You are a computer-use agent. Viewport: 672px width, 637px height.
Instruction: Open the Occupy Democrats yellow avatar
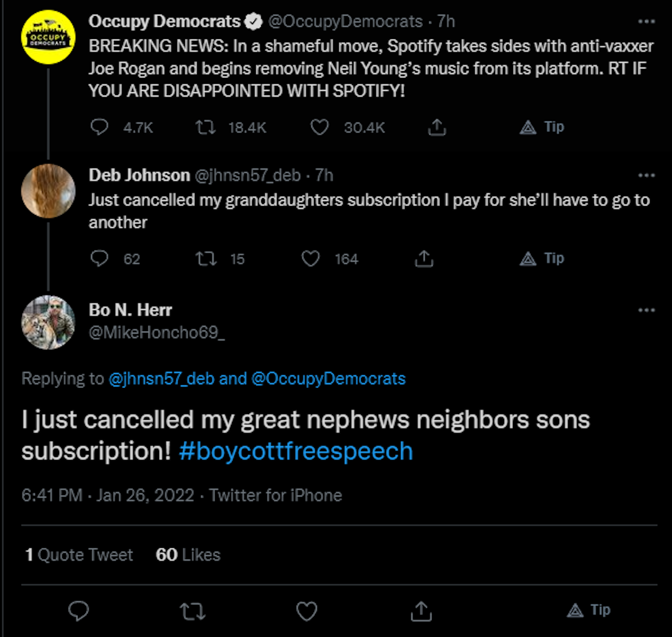click(x=48, y=37)
